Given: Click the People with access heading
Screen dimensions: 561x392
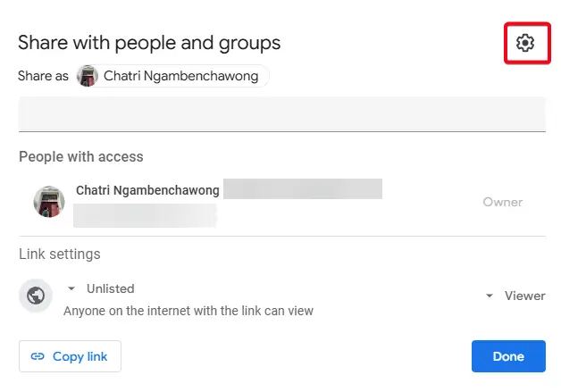Looking at the screenshot, I should (x=81, y=156).
